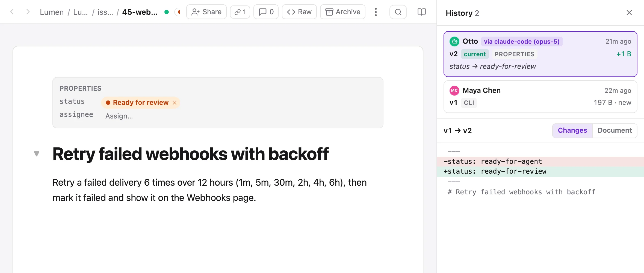This screenshot has width=644, height=273.
Task: Go forward with the right arrow
Action: [x=28, y=12]
